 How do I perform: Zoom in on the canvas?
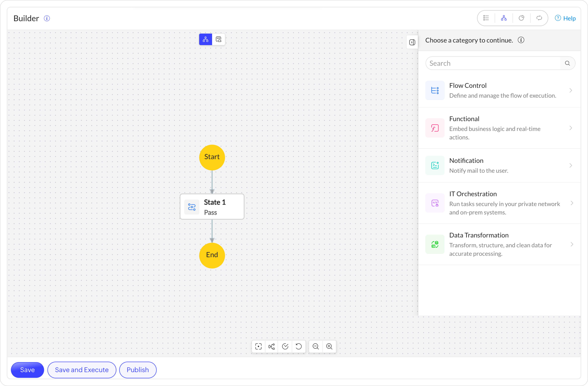click(x=329, y=347)
